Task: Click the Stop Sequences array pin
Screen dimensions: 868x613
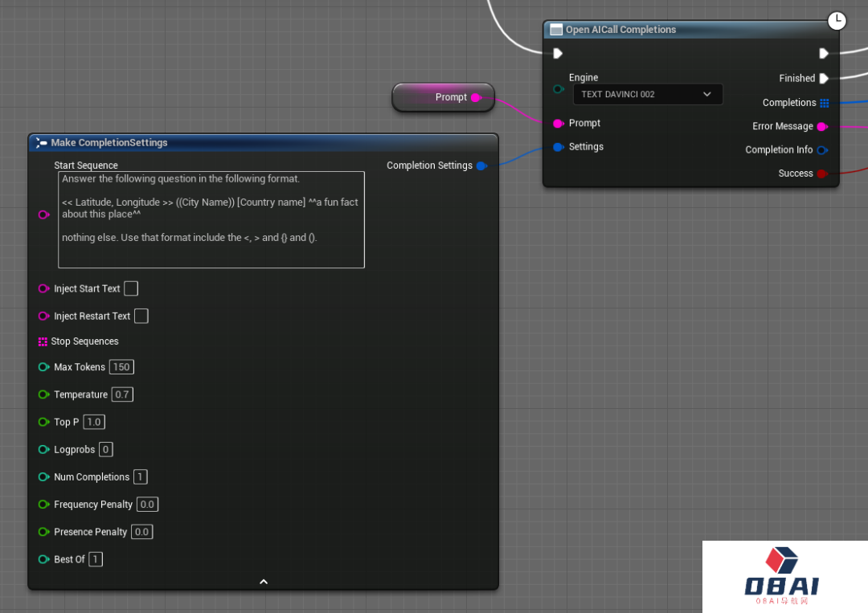Action: 43,342
